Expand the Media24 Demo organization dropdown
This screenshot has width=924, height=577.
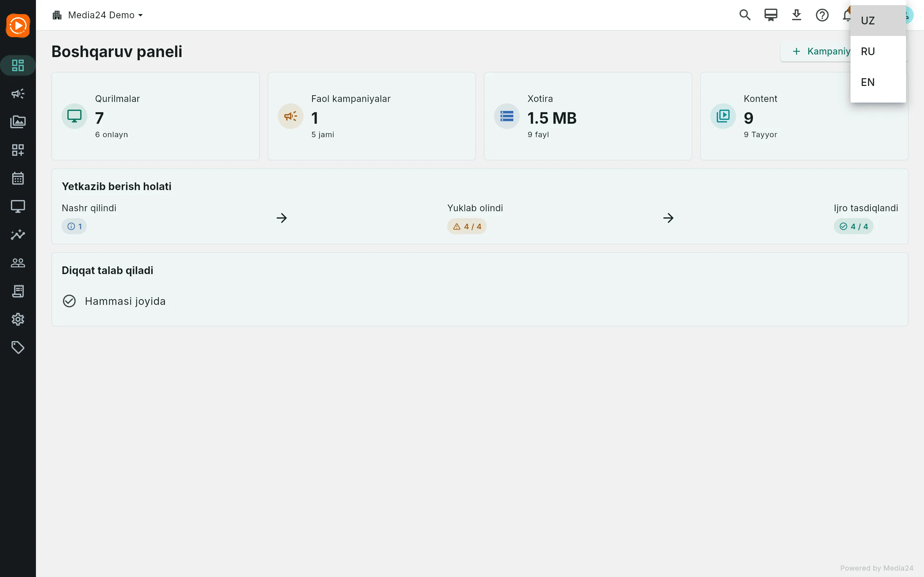[x=98, y=15]
